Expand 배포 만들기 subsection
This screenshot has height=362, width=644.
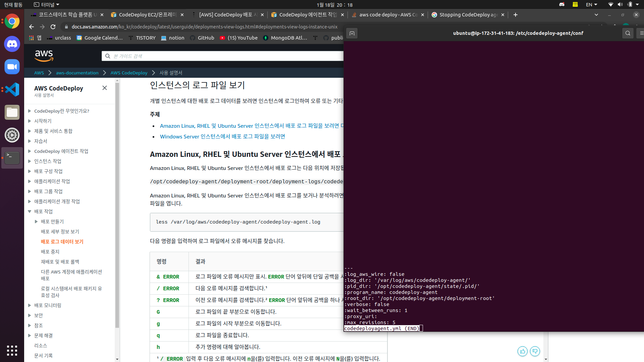[36, 222]
